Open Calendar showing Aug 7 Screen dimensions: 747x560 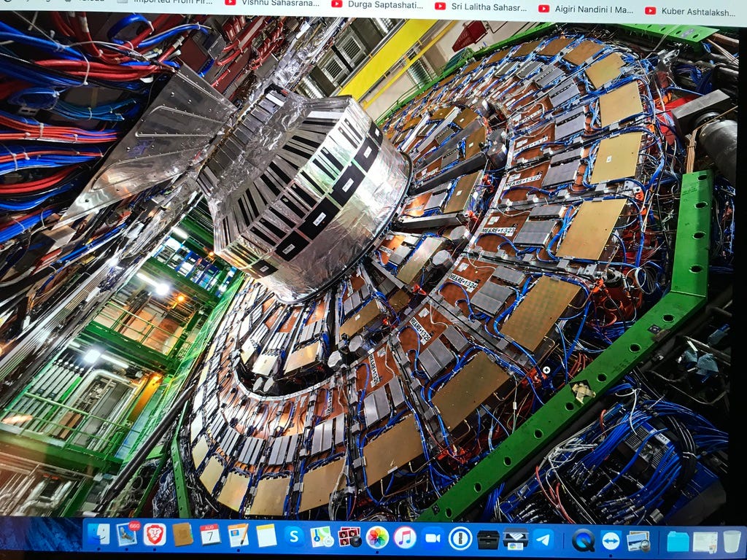[x=210, y=534]
